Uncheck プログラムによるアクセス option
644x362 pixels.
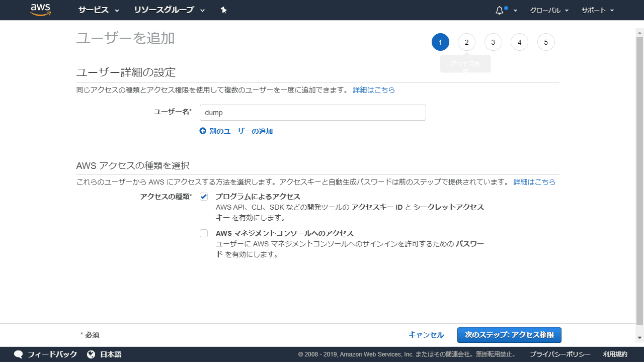click(204, 197)
